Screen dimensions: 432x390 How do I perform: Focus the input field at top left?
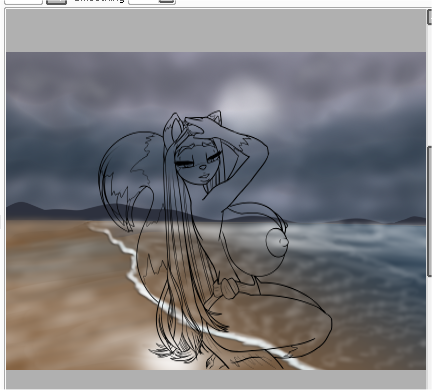click(x=24, y=1)
